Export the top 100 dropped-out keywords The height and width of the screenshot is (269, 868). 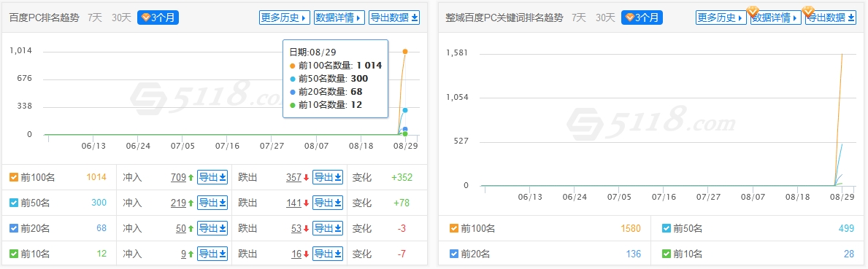pyautogui.click(x=328, y=177)
